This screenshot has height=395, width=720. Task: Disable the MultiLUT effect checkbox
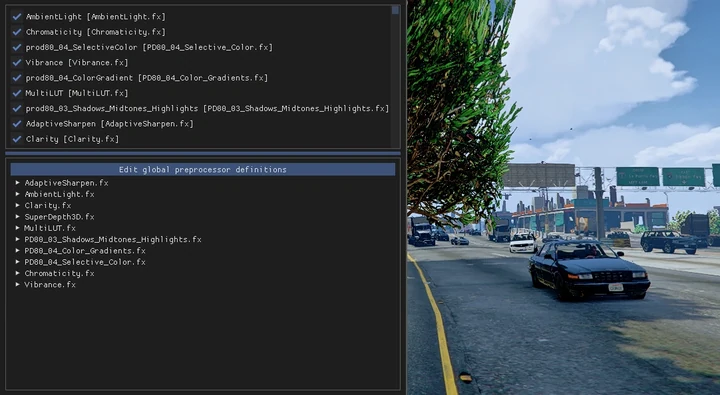coord(17,93)
